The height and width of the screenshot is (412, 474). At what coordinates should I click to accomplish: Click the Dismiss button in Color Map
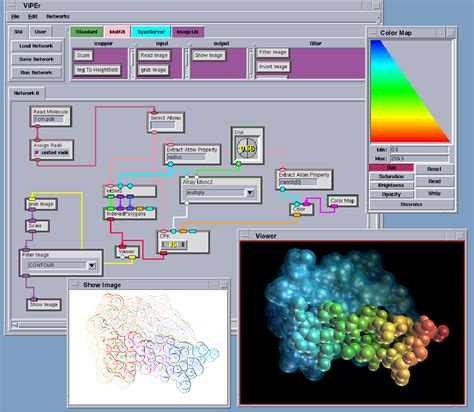point(411,204)
